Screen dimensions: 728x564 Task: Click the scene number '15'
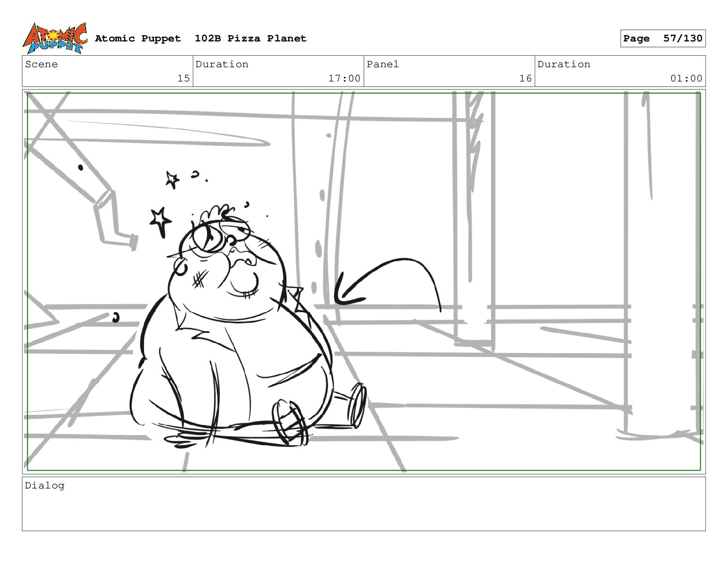184,78
